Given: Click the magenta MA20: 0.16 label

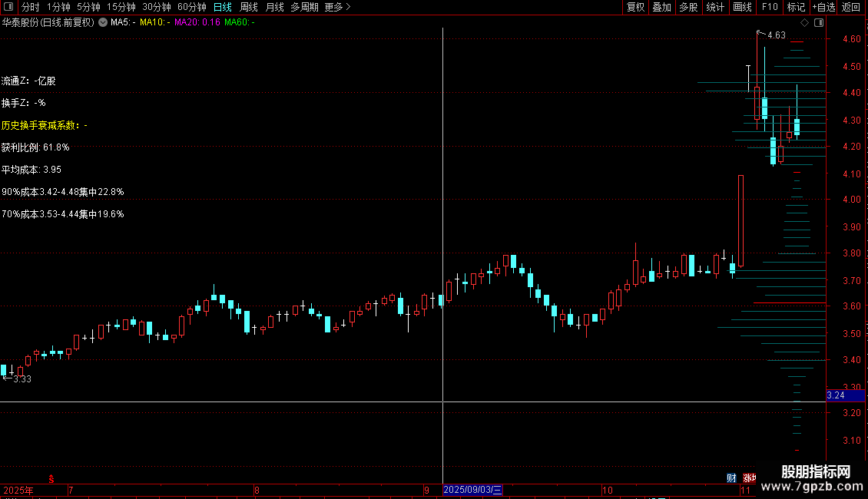Looking at the screenshot, I should (x=197, y=23).
